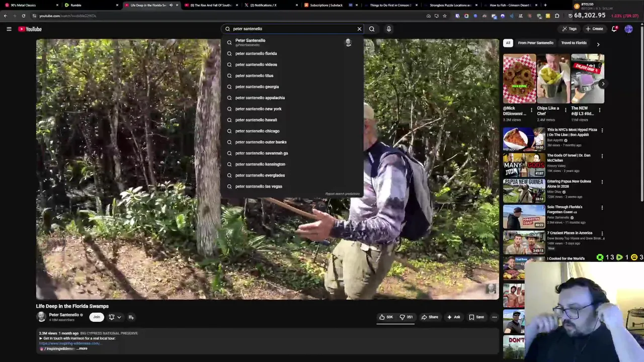Switch to the Rumble browser tab

[x=91, y=5]
